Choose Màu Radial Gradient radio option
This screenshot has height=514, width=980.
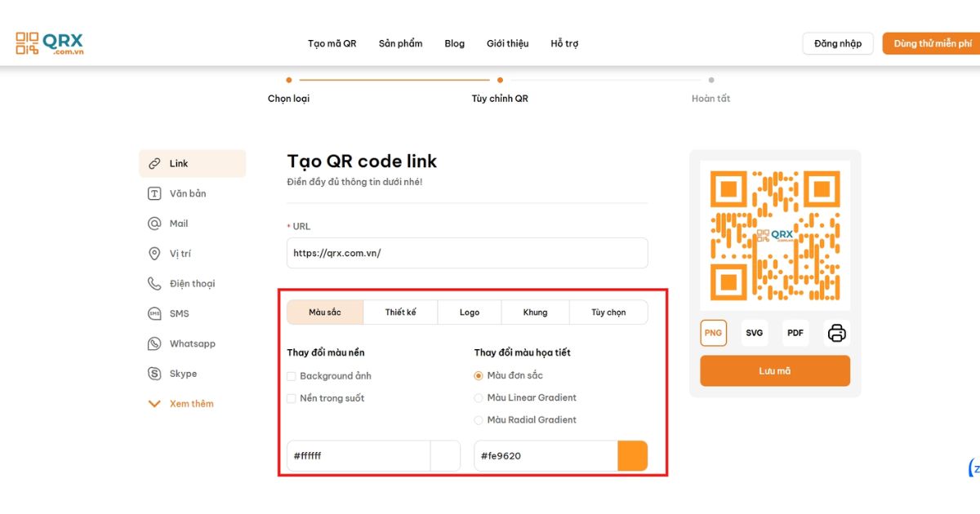[x=479, y=419]
